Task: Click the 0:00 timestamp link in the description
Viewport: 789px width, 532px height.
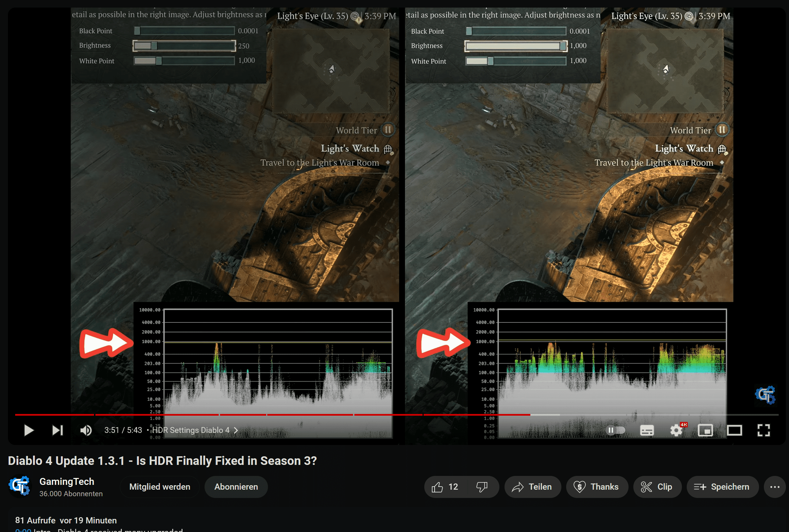Action: point(23,530)
